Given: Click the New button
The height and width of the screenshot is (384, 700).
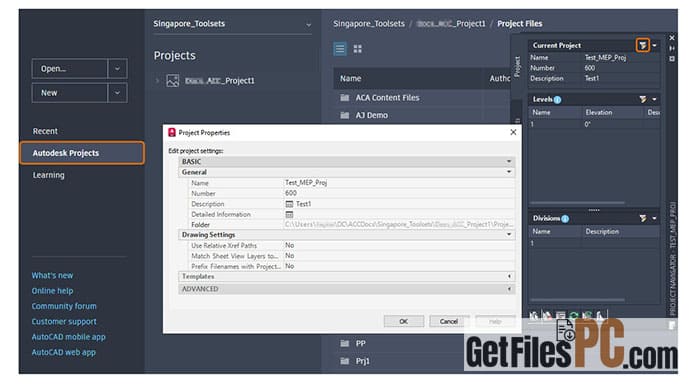Looking at the screenshot, I should (70, 93).
